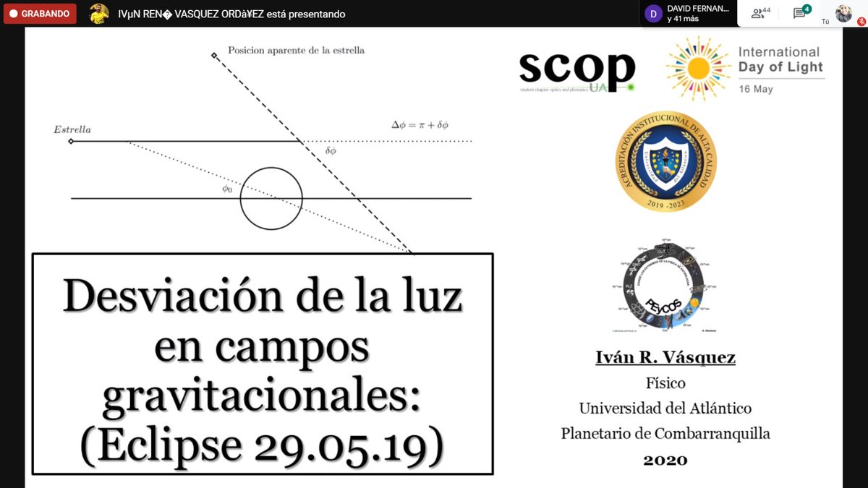Select the International Day of Light sun icon

coord(698,69)
